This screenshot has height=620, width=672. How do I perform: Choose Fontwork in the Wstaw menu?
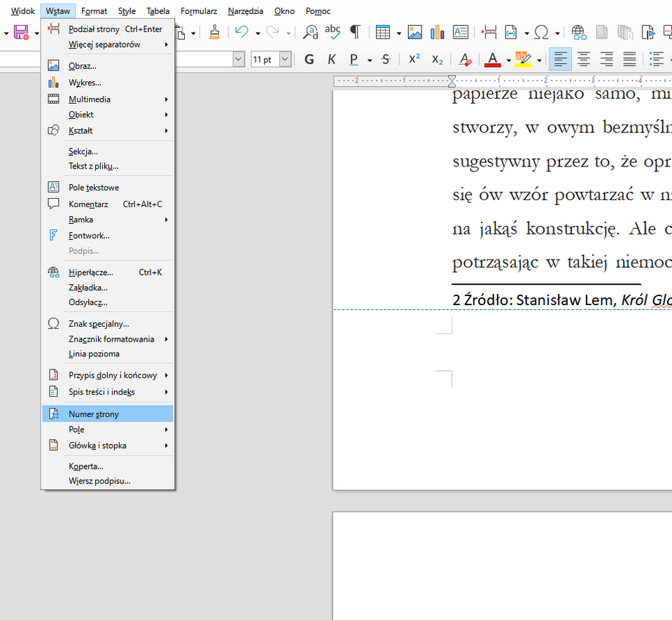coord(89,235)
